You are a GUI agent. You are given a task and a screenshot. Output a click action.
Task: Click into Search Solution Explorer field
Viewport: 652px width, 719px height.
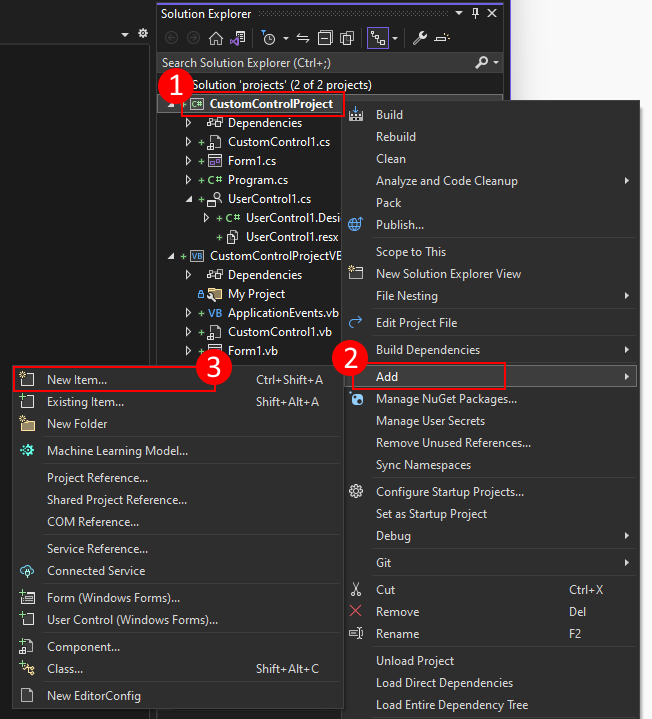pyautogui.click(x=316, y=62)
